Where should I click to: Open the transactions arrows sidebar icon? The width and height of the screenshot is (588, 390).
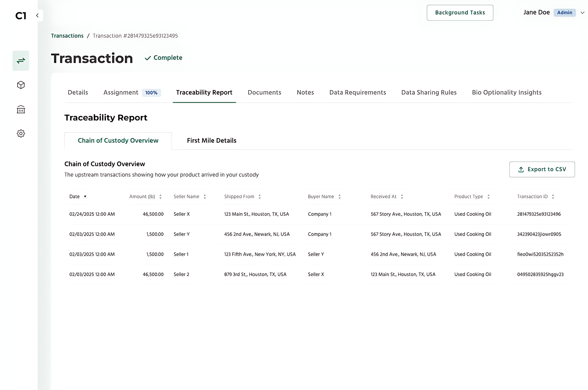click(x=21, y=61)
